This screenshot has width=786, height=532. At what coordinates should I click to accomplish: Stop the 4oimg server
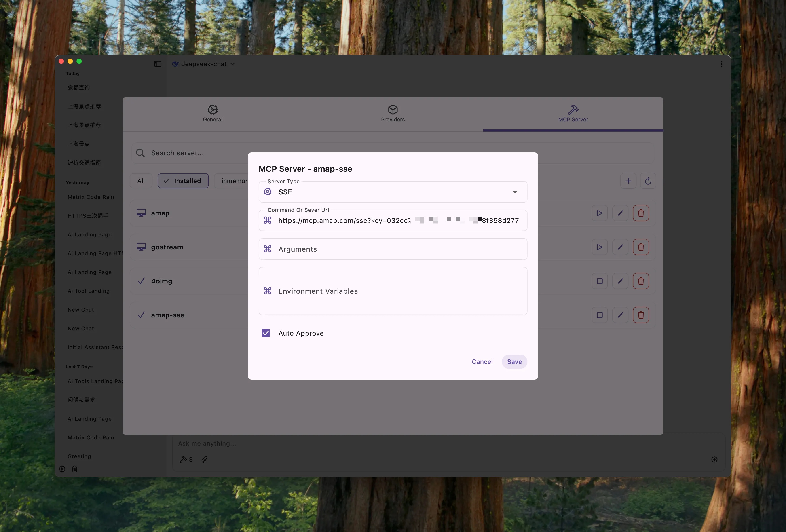click(x=599, y=281)
